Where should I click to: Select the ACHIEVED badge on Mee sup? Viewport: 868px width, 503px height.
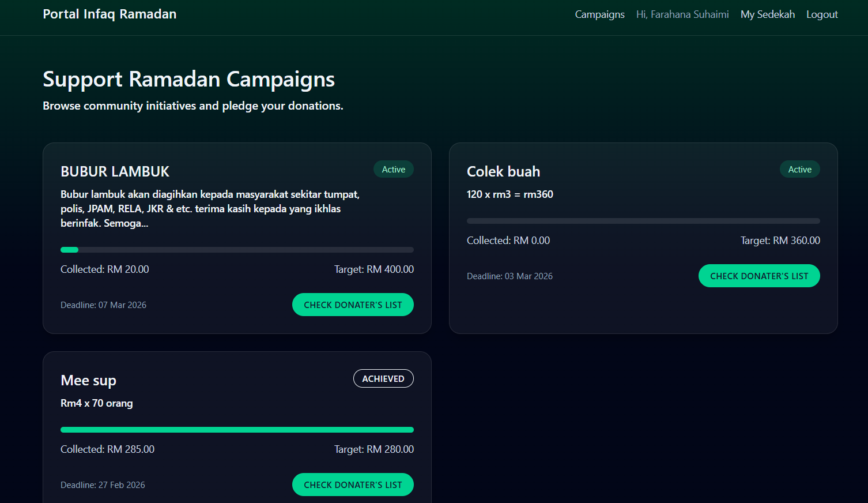[x=383, y=378]
